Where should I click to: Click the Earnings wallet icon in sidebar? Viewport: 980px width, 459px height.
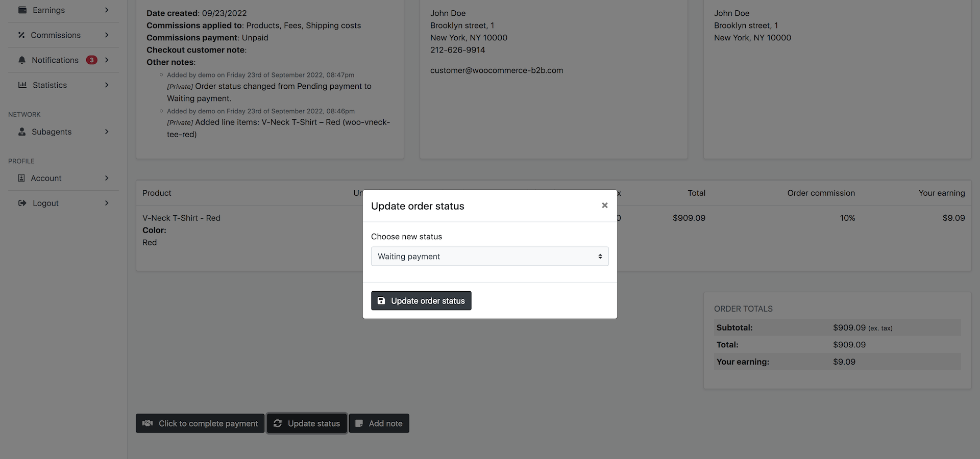(22, 10)
